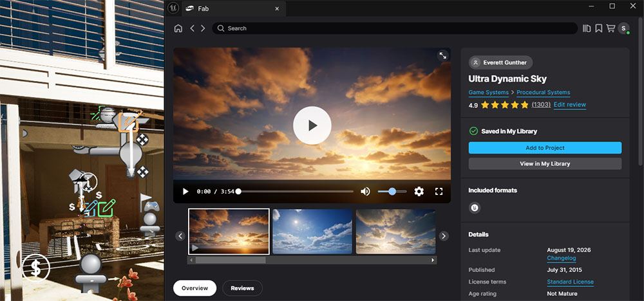The width and height of the screenshot is (644, 301).
Task: Open the Everett Gunther seller profile
Action: (500, 63)
